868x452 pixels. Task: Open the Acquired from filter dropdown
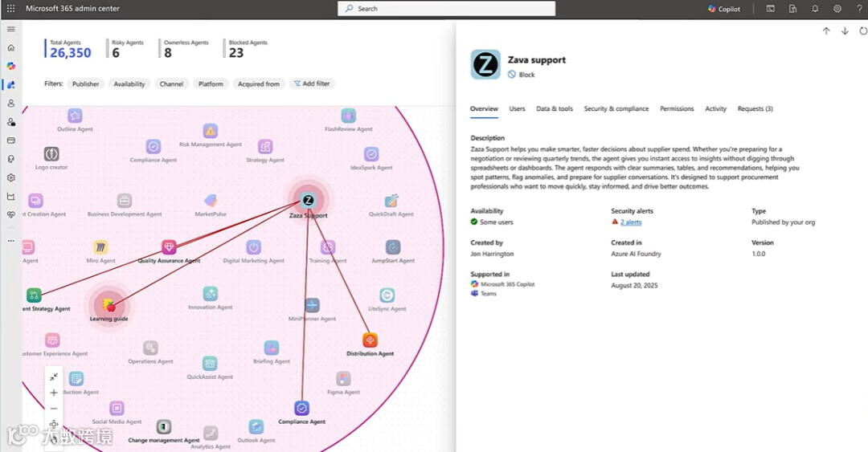[259, 84]
